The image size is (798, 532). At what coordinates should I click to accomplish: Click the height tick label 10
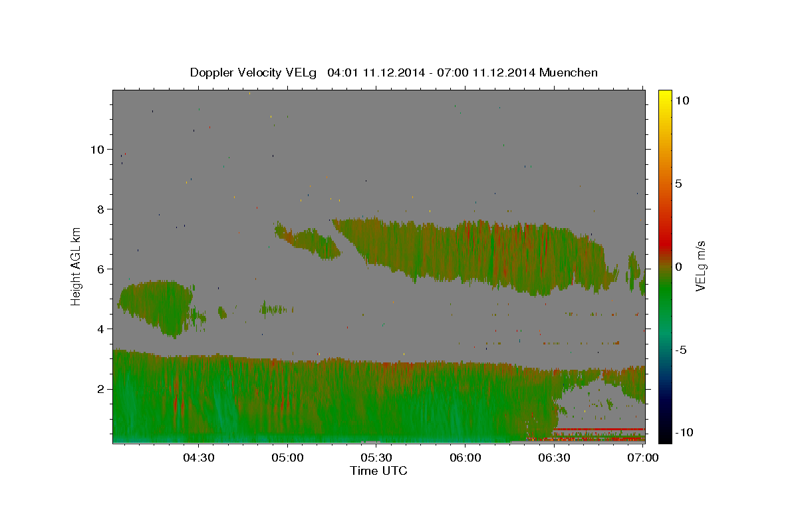coord(97,149)
